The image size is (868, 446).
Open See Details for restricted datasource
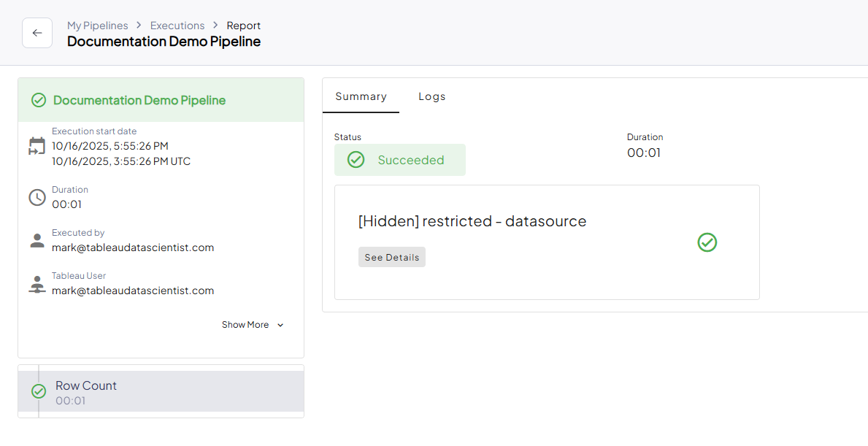point(392,257)
